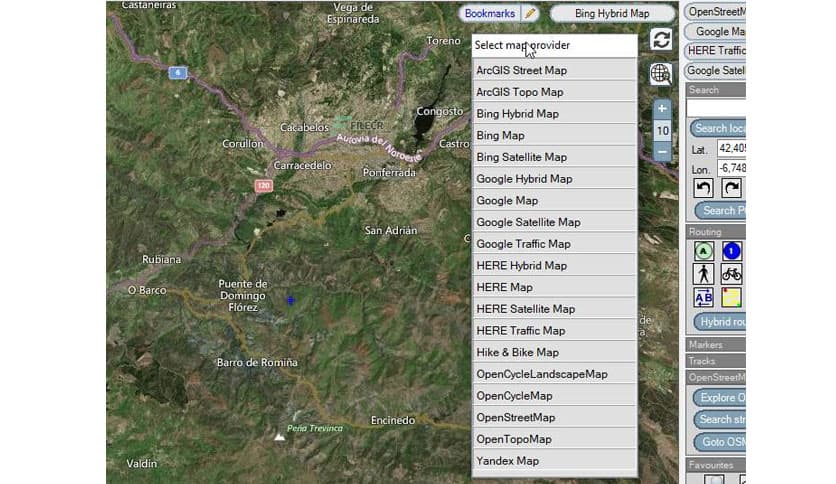Click the Lon. coordinate field
This screenshot has width=836, height=484.
732,168
